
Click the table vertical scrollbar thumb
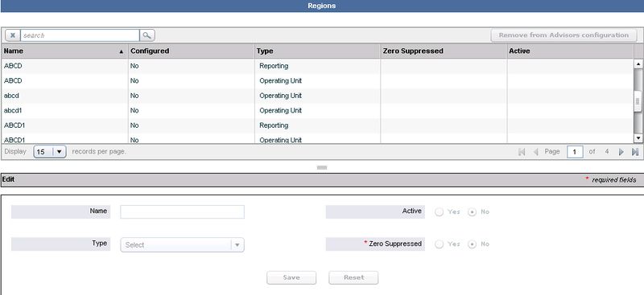(638, 102)
